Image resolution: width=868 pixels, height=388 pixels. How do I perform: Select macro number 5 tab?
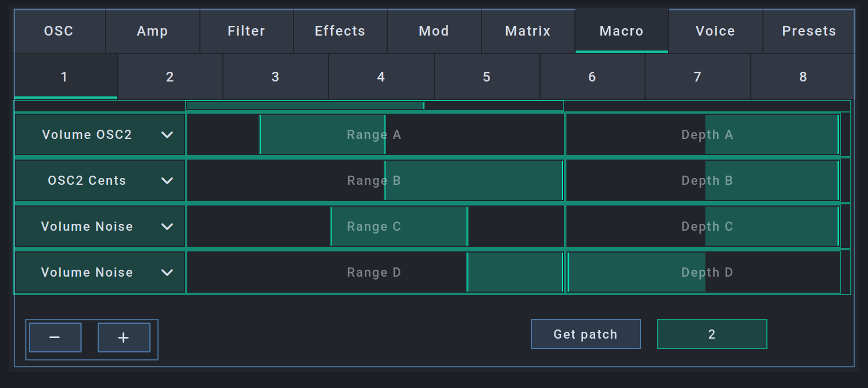coord(487,77)
